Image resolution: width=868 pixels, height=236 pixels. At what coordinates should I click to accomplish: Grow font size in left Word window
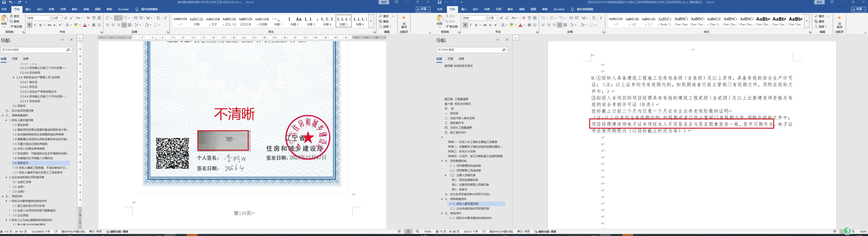[66, 18]
